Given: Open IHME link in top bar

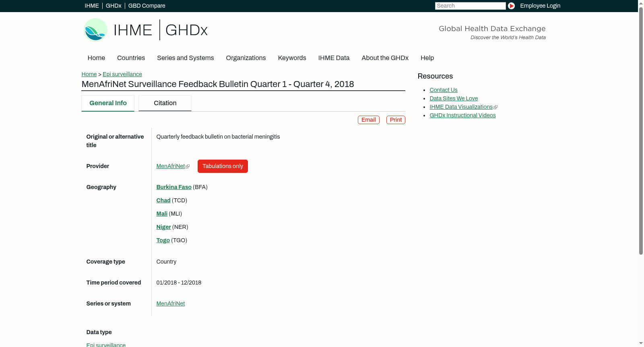Looking at the screenshot, I should click(91, 6).
